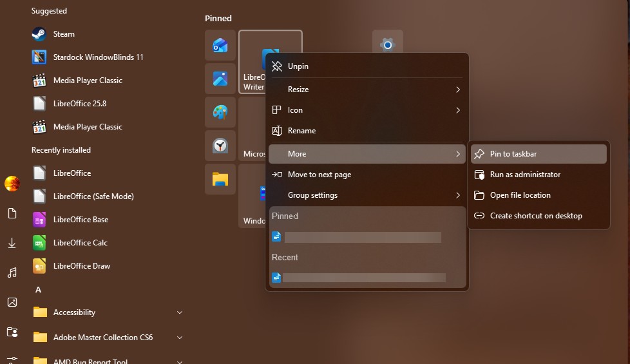Launch LibreOffice Base
The image size is (630, 364).
pyautogui.click(x=81, y=220)
